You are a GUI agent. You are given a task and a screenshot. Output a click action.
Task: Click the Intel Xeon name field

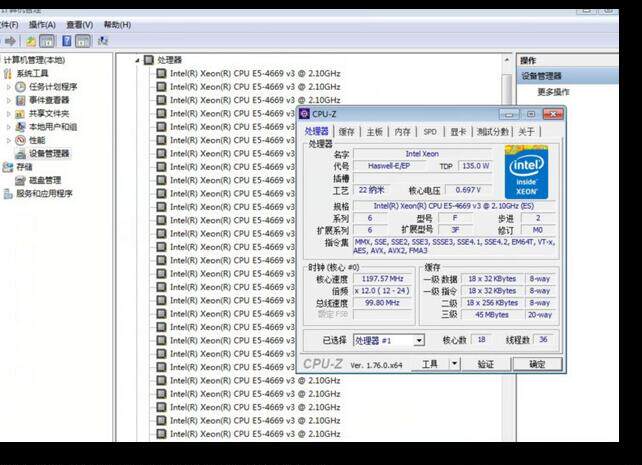pos(422,154)
